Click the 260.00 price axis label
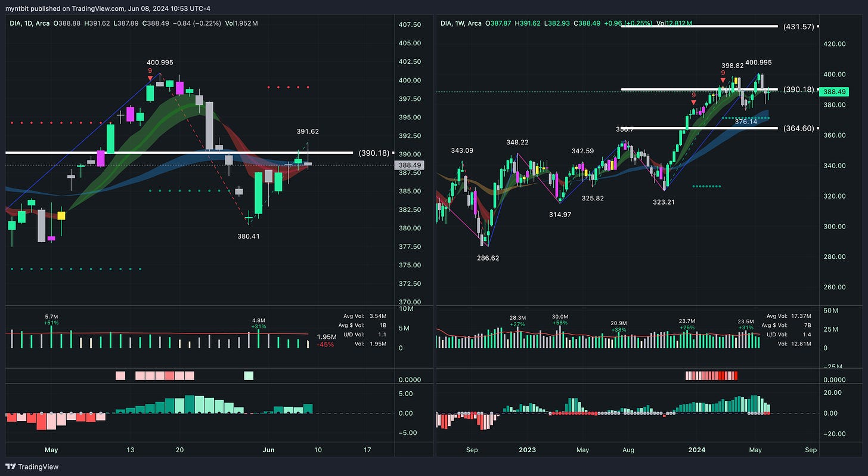The width and height of the screenshot is (868, 476). [x=834, y=287]
